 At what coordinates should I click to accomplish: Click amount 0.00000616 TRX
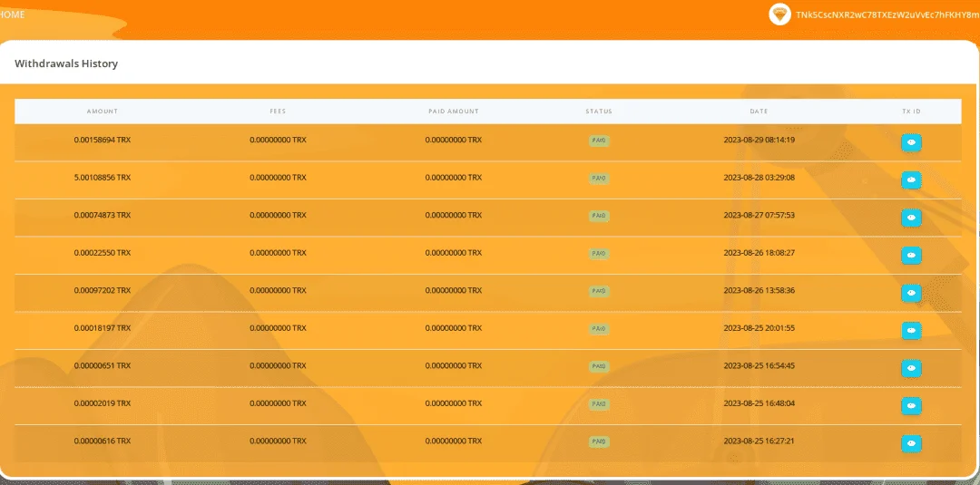103,441
